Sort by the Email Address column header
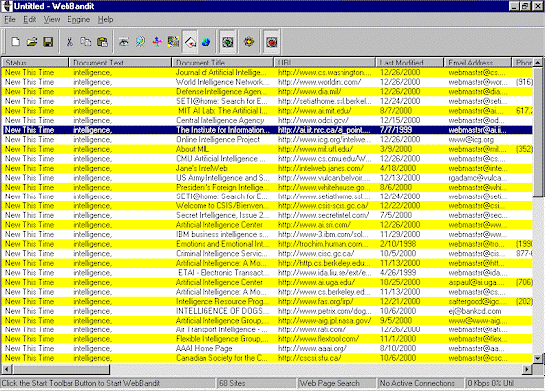 click(478, 63)
